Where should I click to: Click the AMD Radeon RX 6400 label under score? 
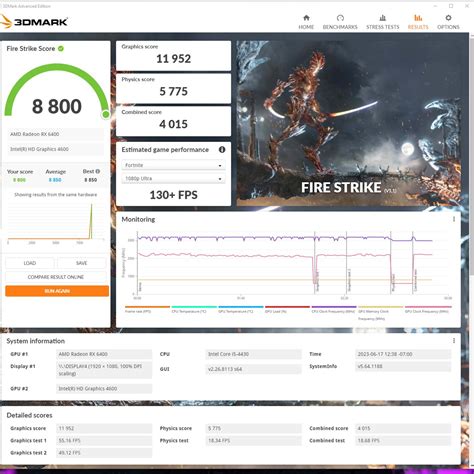[55, 134]
